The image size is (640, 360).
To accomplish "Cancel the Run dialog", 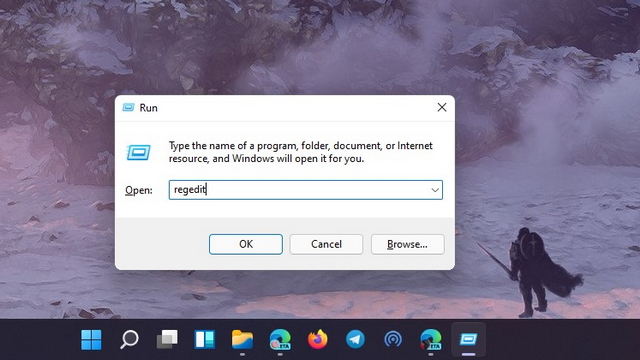I will 326,244.
